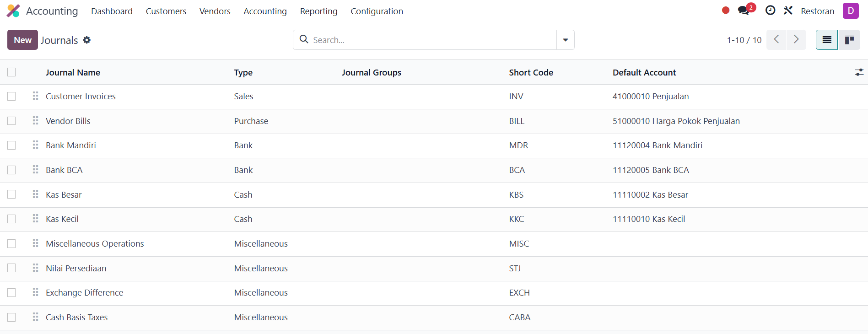Click drag handle for Cash Basis Taxes row
The image size is (868, 334).
(x=35, y=317)
